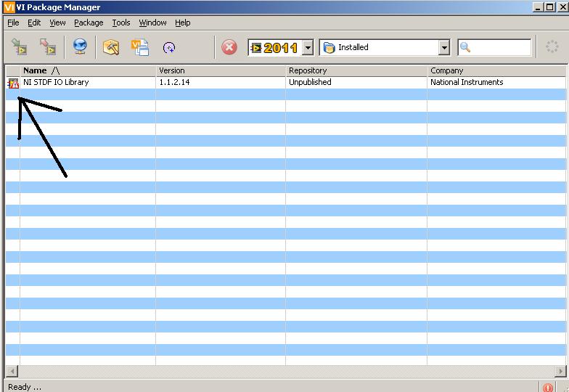Click the red cancel X toolbar button
569x392 pixels.
coord(229,47)
